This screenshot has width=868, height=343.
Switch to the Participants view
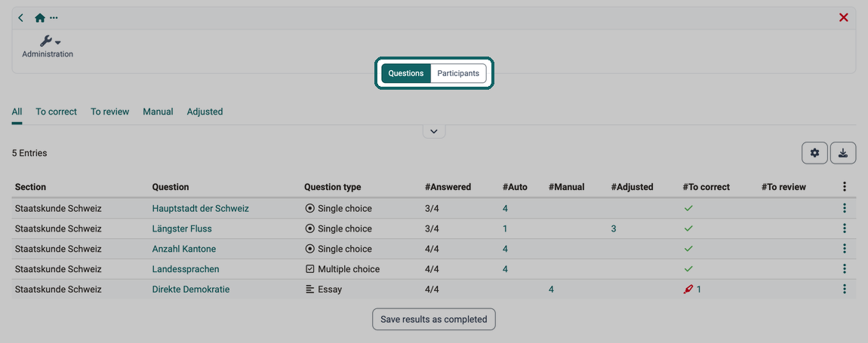point(458,73)
